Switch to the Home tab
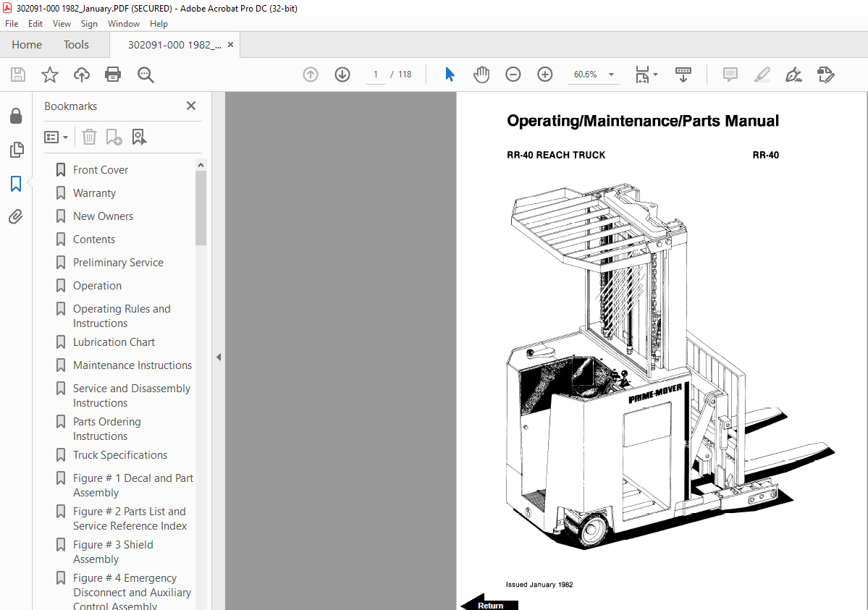 27,45
